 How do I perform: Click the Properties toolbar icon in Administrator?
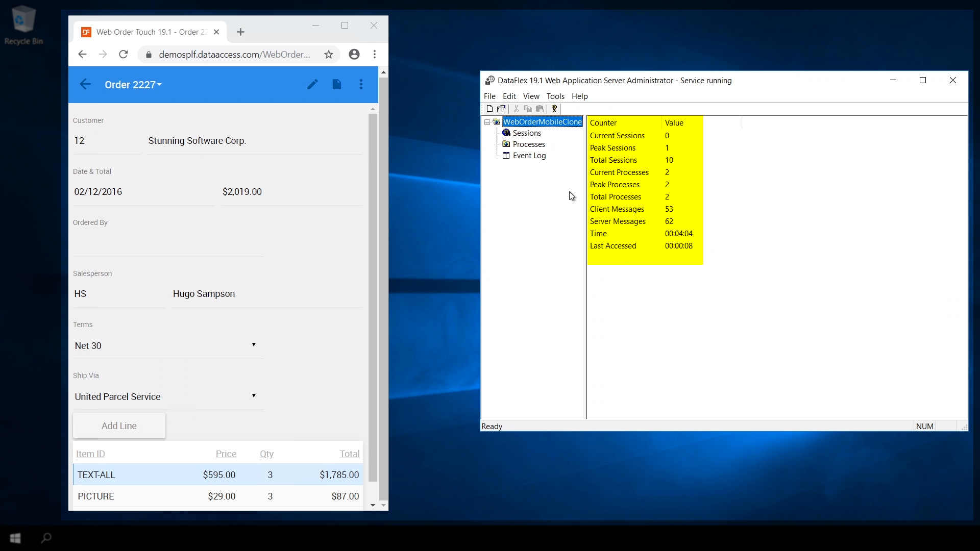pos(501,109)
